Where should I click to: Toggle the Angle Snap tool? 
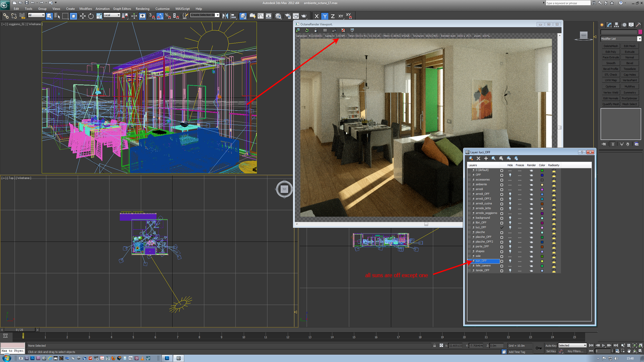pyautogui.click(x=160, y=16)
